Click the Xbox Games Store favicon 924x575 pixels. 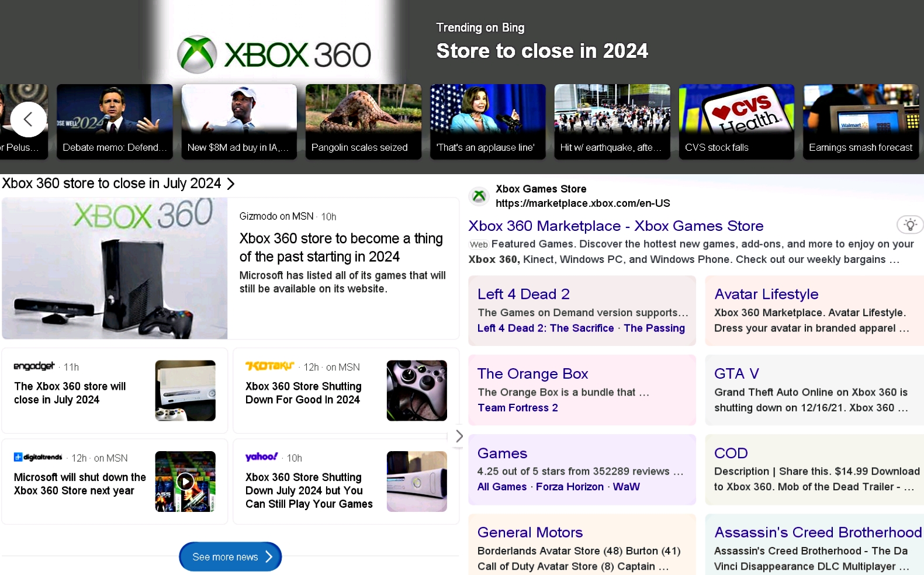tap(479, 196)
